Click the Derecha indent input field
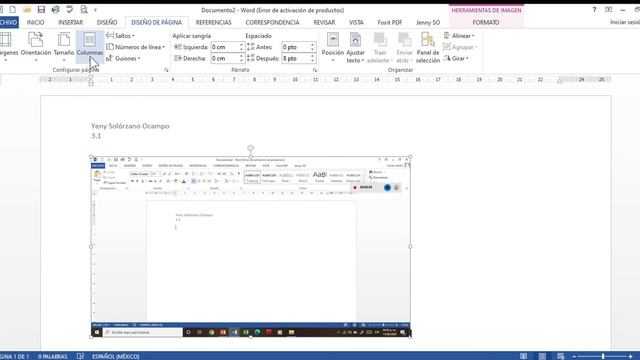 coord(225,58)
